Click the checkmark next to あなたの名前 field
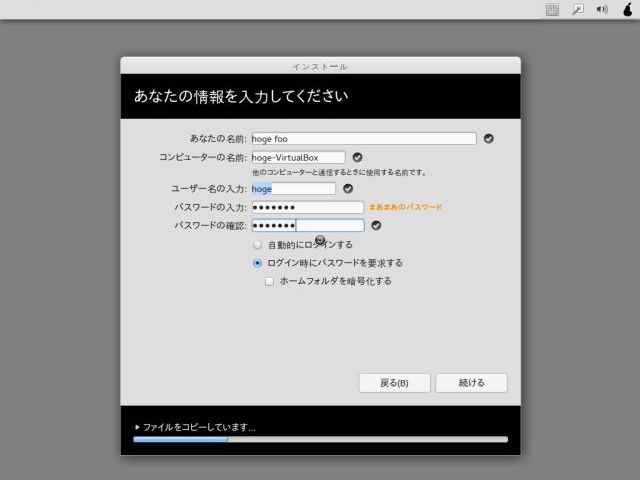 (x=489, y=139)
